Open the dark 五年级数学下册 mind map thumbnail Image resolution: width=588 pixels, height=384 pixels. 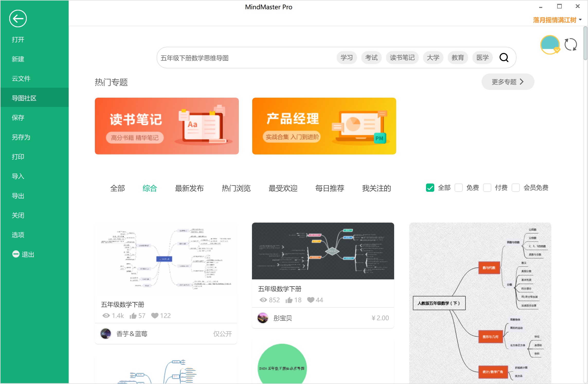pos(323,251)
